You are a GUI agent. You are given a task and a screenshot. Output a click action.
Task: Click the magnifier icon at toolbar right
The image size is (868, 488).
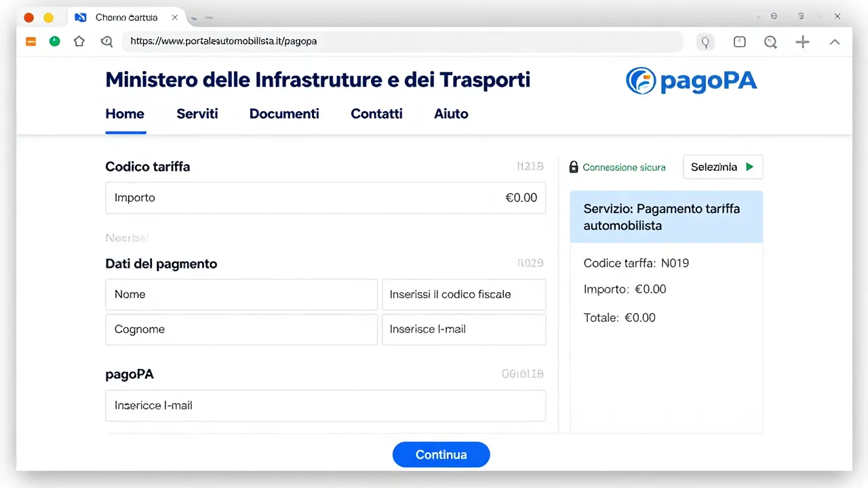[x=770, y=42]
